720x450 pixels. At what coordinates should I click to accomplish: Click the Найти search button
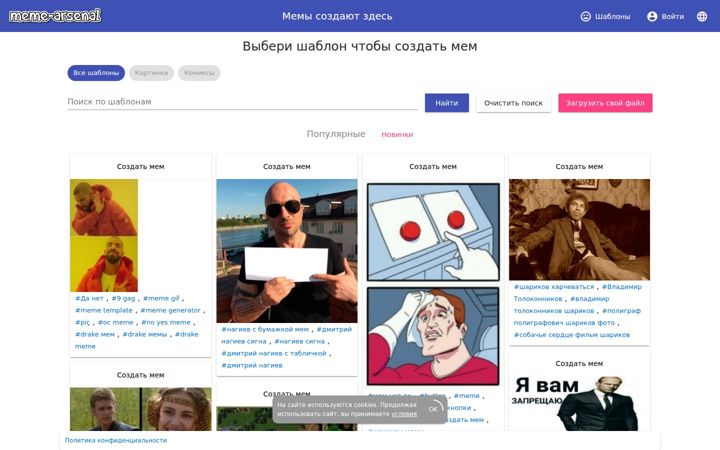(x=446, y=103)
